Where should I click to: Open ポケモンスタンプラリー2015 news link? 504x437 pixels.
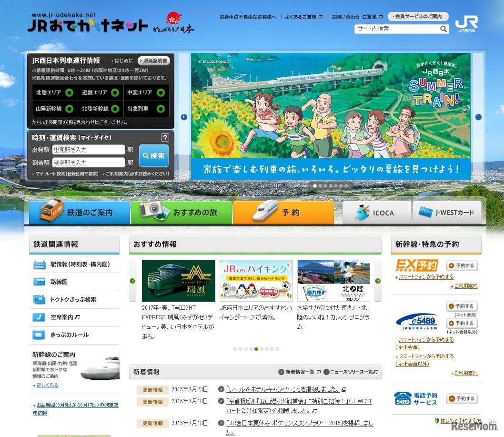300,427
